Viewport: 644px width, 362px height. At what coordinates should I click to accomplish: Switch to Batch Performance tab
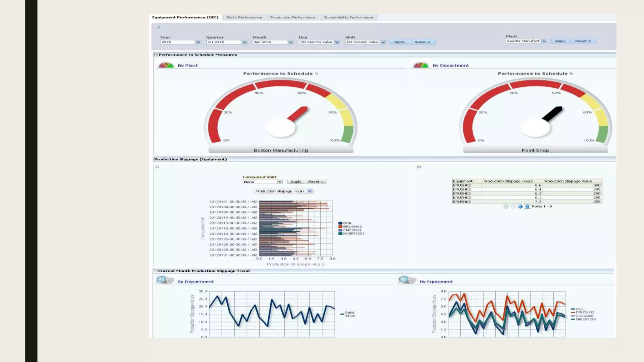[x=244, y=17]
